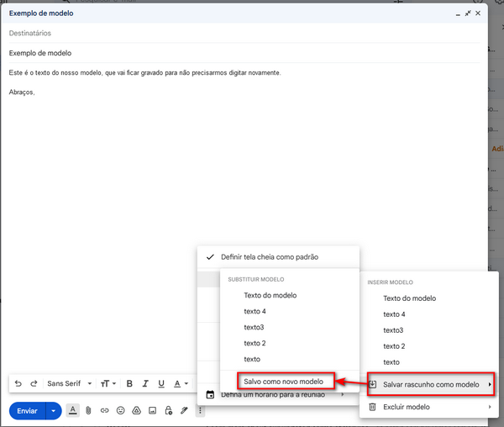Replace template 'texto 2' under Substituir modelo

pyautogui.click(x=255, y=343)
